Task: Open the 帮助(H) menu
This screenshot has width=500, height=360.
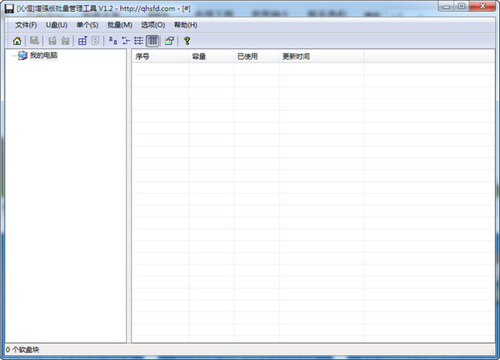Action: [x=186, y=25]
